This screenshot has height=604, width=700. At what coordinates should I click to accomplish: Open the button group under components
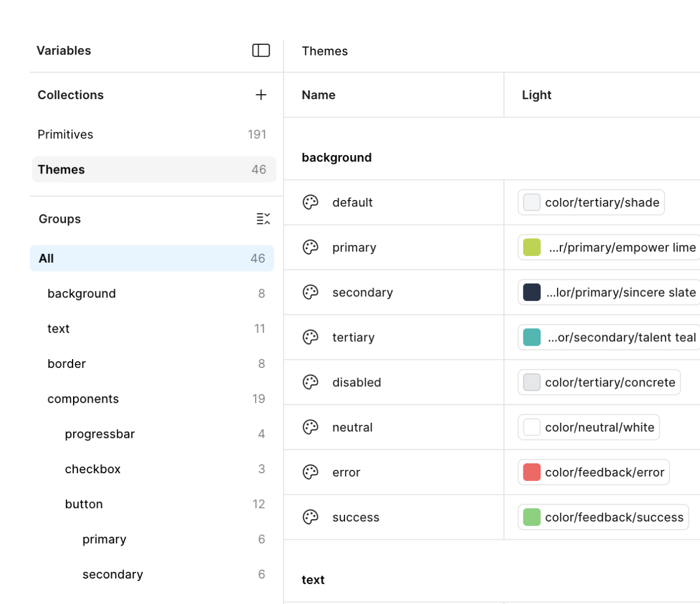tap(84, 504)
